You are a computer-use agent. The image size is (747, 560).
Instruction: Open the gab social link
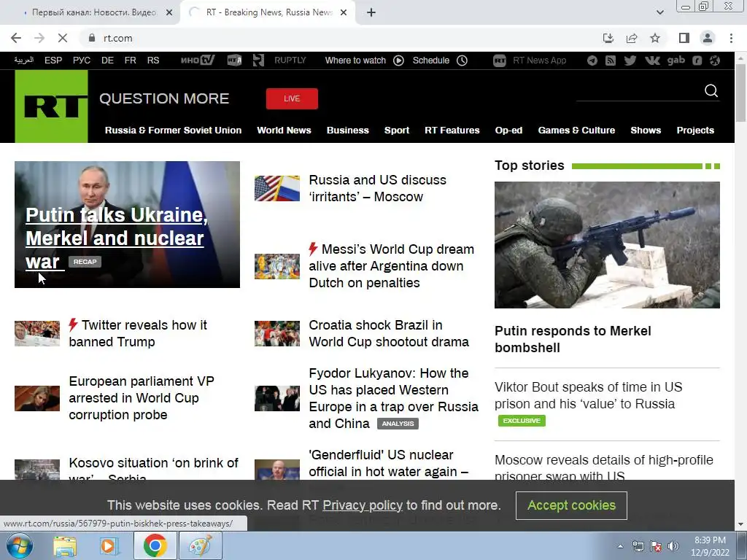pos(676,60)
